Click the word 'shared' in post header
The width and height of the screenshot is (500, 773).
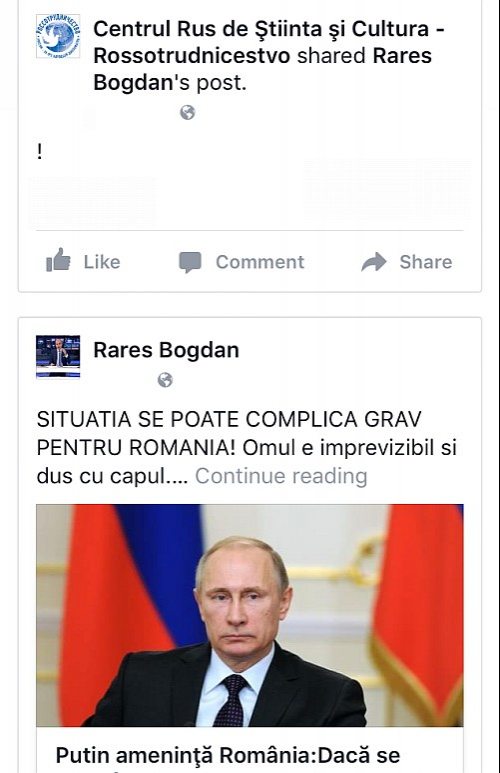pyautogui.click(x=331, y=56)
